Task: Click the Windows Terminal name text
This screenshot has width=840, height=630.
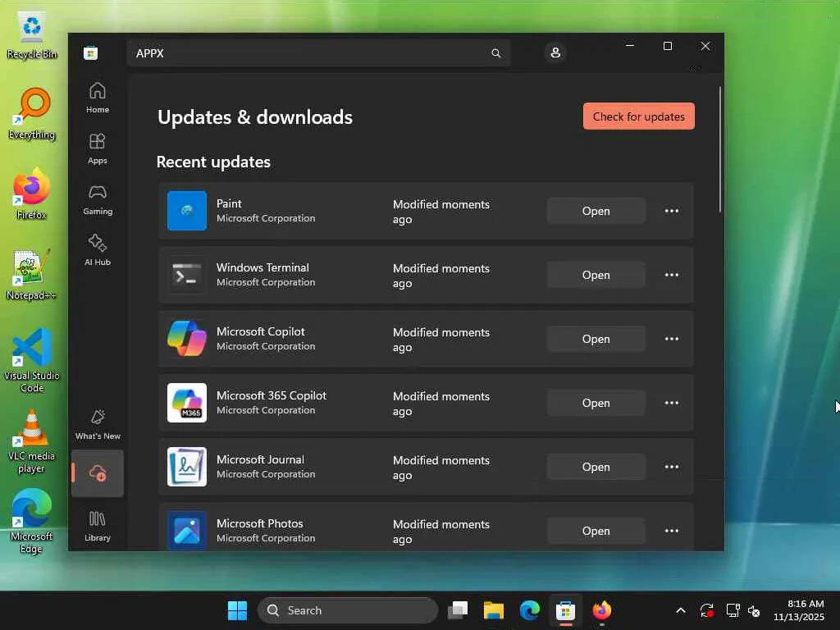Action: point(262,267)
